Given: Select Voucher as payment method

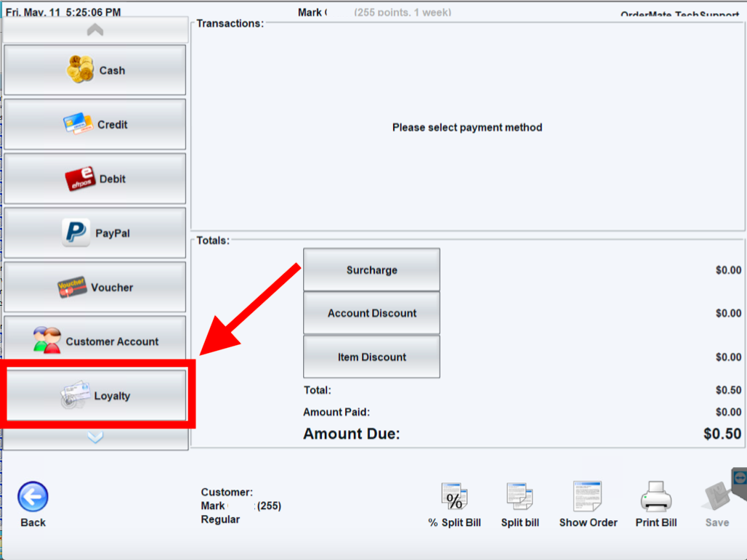Looking at the screenshot, I should click(95, 288).
